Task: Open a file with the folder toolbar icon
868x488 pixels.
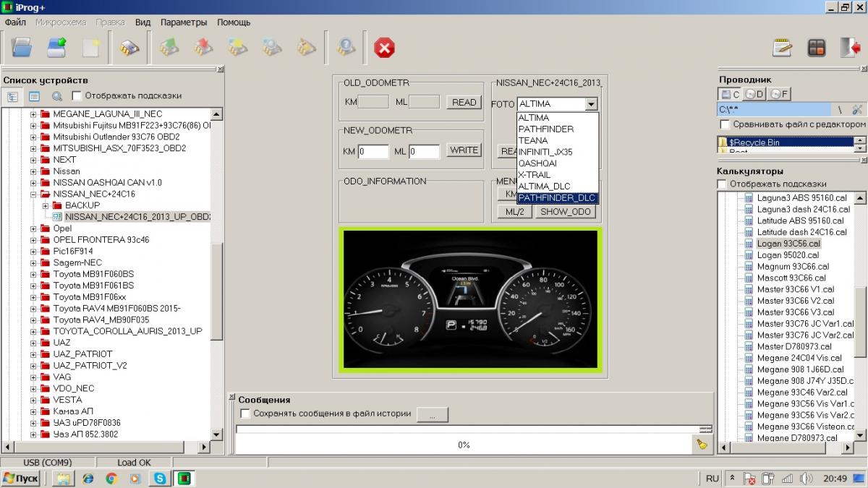Action: click(22, 48)
